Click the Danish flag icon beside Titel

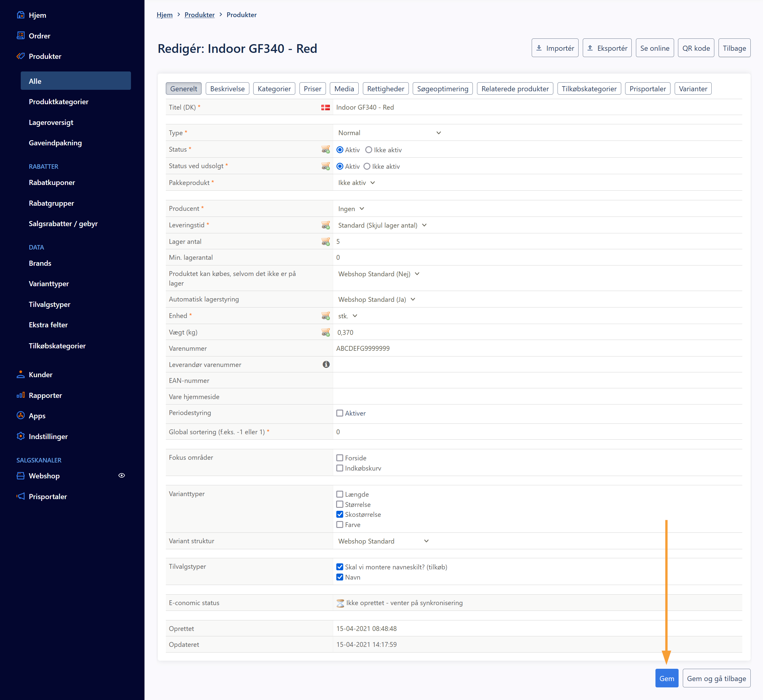click(325, 108)
